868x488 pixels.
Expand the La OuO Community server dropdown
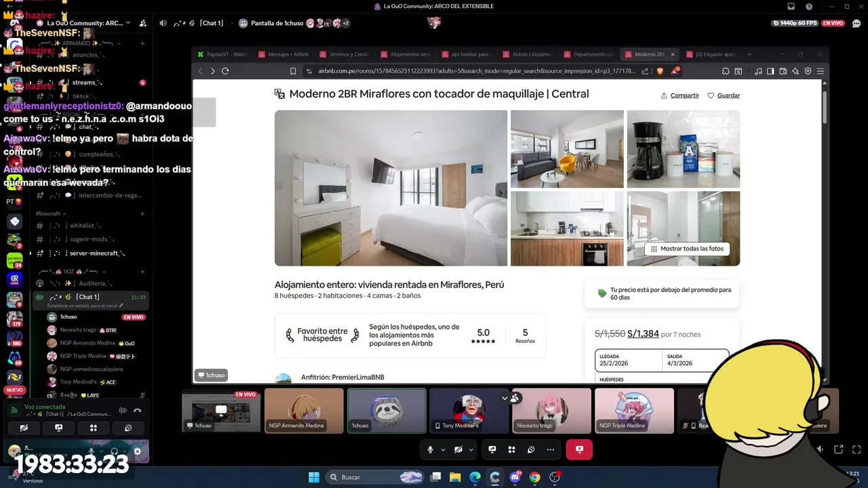coord(129,23)
